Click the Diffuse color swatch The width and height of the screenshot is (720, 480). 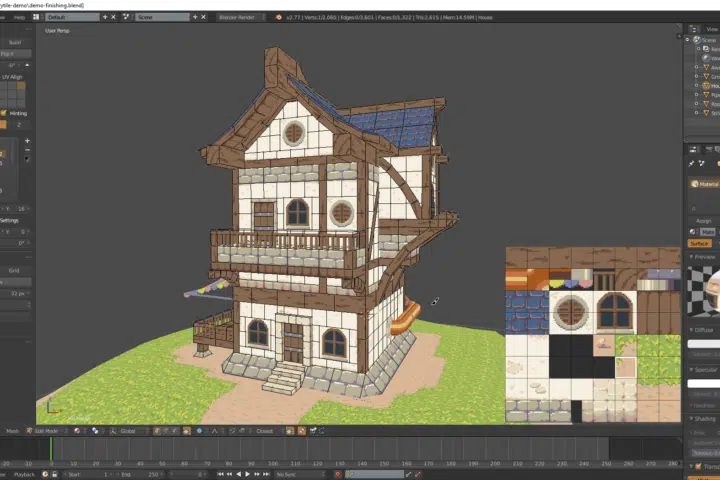(703, 344)
